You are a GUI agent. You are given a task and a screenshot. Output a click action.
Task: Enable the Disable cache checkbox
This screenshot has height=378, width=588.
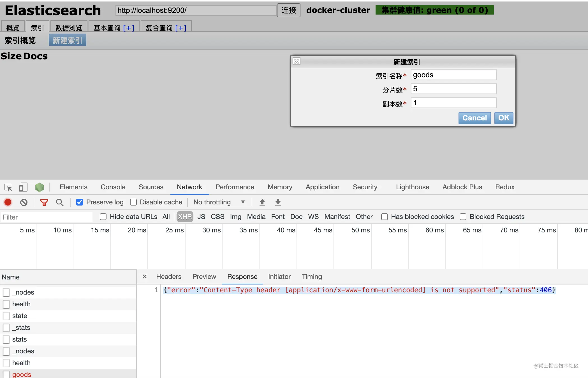(133, 202)
